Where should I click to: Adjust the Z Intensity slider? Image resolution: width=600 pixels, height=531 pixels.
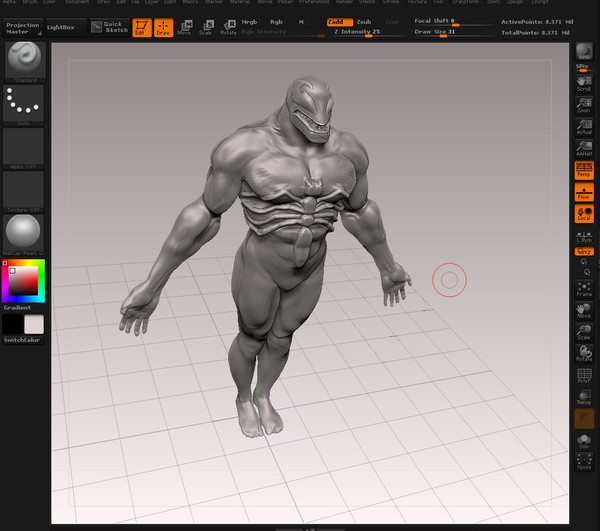(x=367, y=32)
